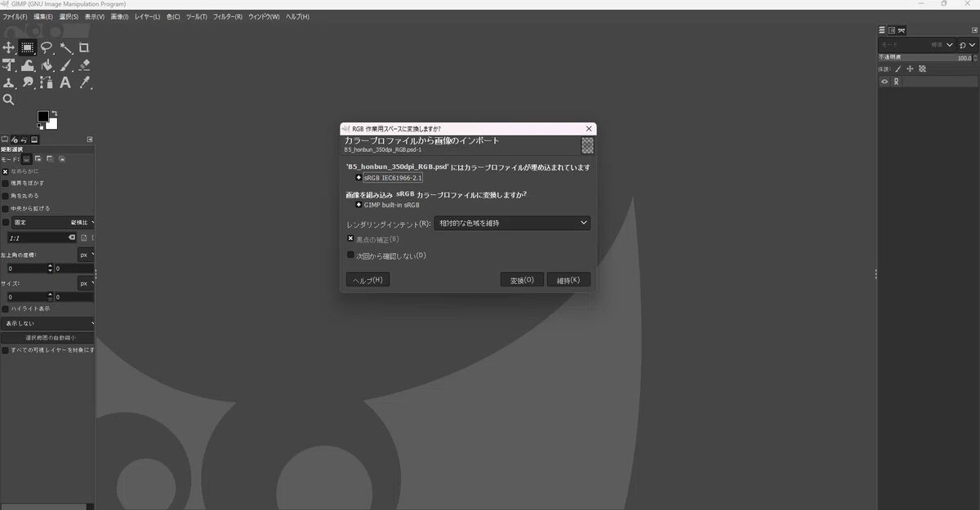
Task: Open the ヘルプ(H) menu in menu bar
Action: tap(297, 16)
